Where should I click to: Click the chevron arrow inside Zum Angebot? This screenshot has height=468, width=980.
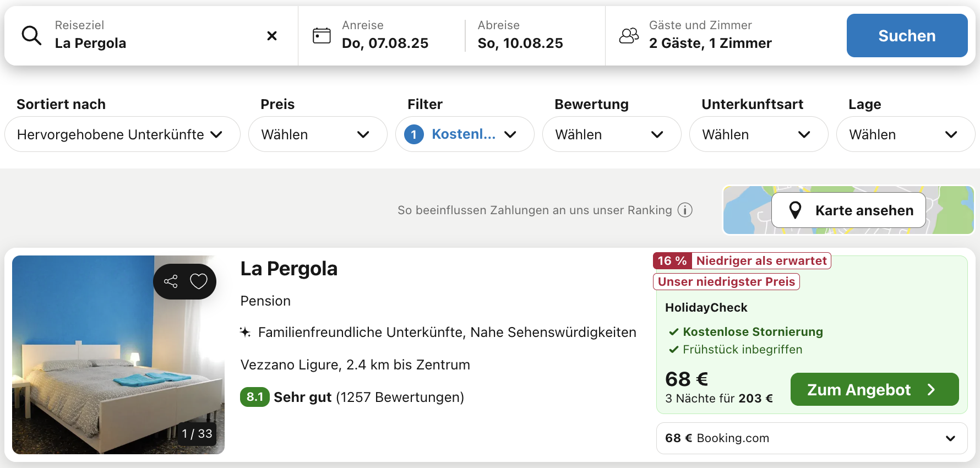click(931, 389)
